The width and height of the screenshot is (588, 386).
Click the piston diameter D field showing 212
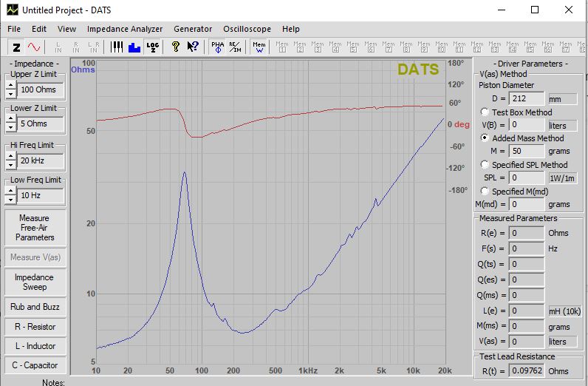pyautogui.click(x=527, y=98)
